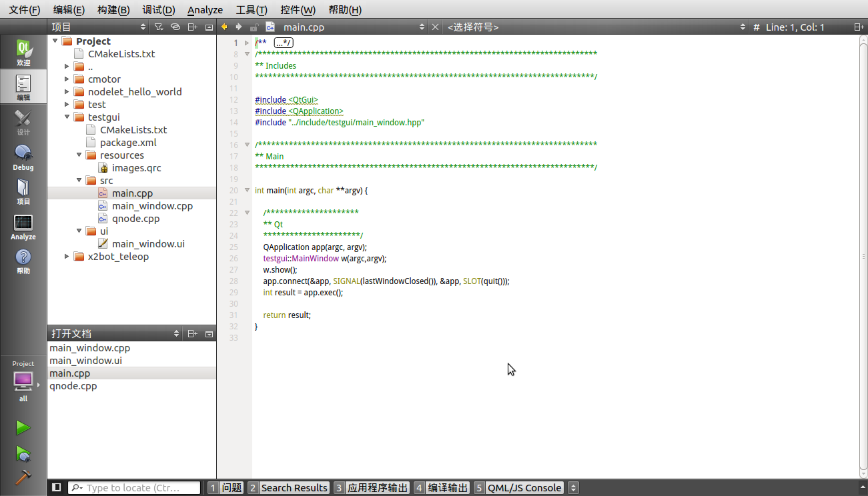The image size is (868, 496).
Task: Show the 应用程序输出 pane
Action: (x=372, y=488)
